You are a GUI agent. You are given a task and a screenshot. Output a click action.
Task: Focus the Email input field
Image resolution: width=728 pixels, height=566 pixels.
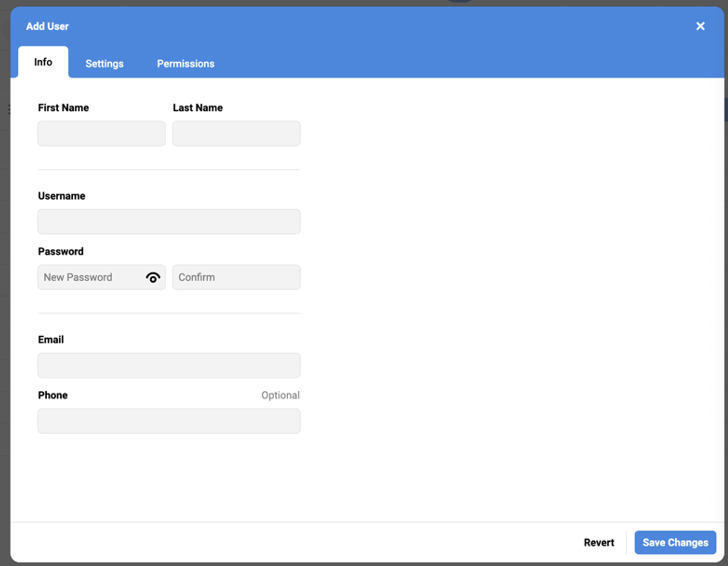pos(169,366)
